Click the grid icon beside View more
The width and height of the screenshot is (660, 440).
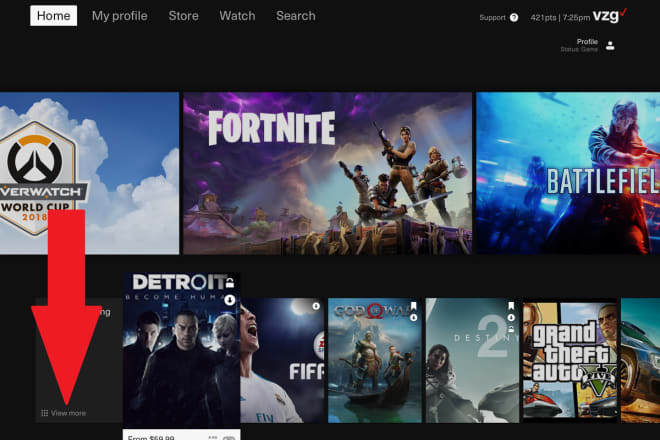44,413
